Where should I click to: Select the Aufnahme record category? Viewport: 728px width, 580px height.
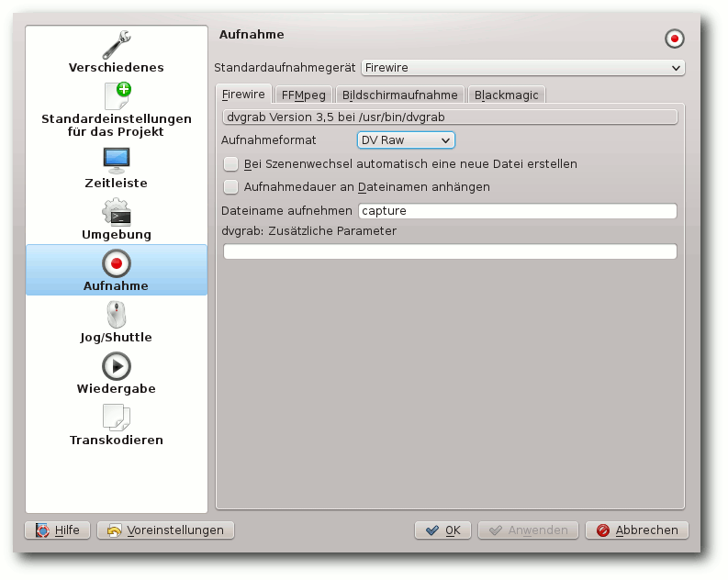click(x=116, y=270)
